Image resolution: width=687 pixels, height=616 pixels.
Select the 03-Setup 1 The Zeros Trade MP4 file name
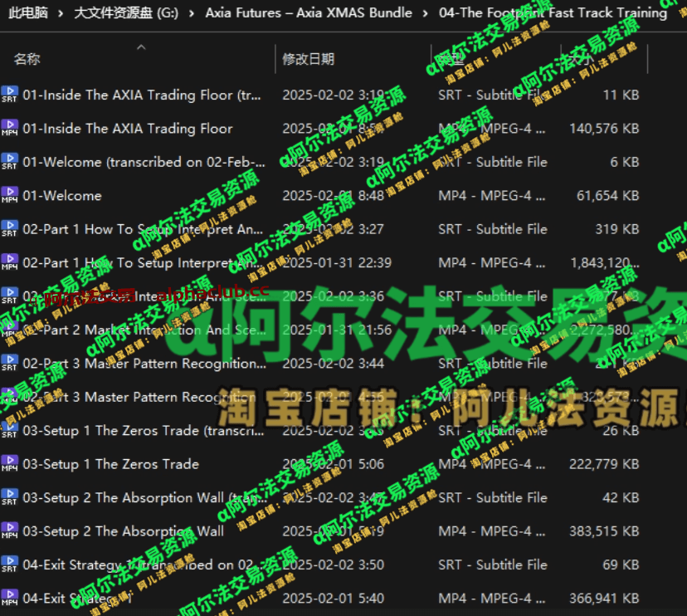[110, 464]
